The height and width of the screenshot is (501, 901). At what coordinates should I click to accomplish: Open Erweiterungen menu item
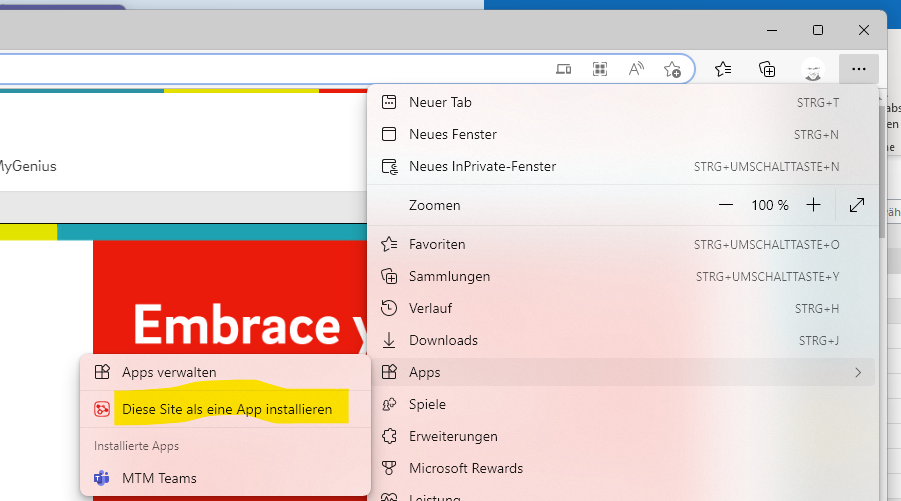pos(453,436)
